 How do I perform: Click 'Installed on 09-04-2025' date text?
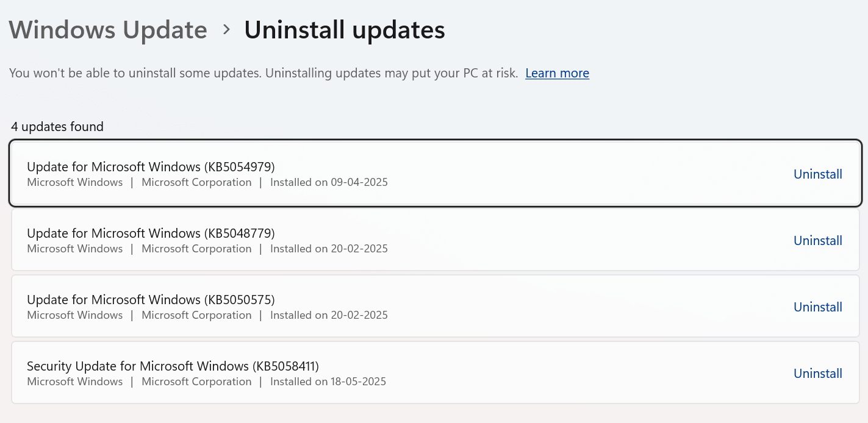(x=329, y=182)
